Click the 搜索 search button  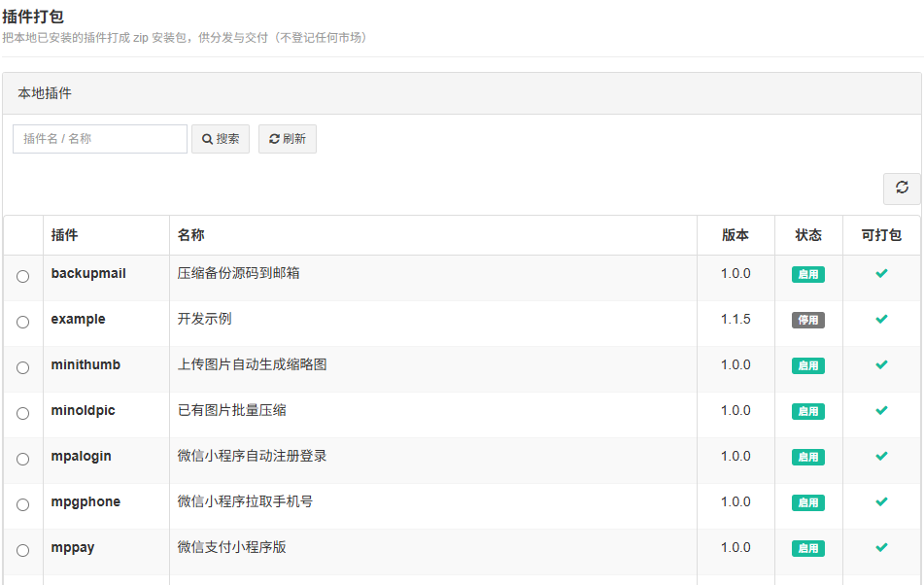[221, 139]
